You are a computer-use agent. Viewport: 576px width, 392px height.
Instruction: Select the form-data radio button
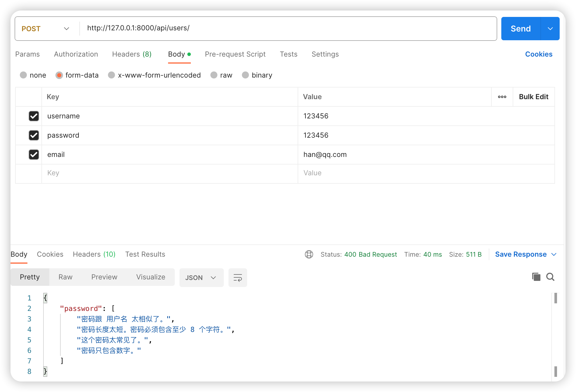[59, 75]
